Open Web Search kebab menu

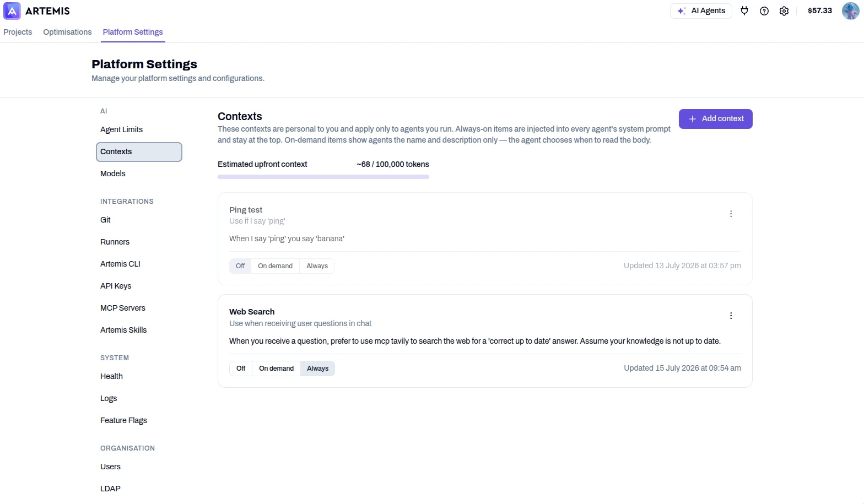coord(731,316)
